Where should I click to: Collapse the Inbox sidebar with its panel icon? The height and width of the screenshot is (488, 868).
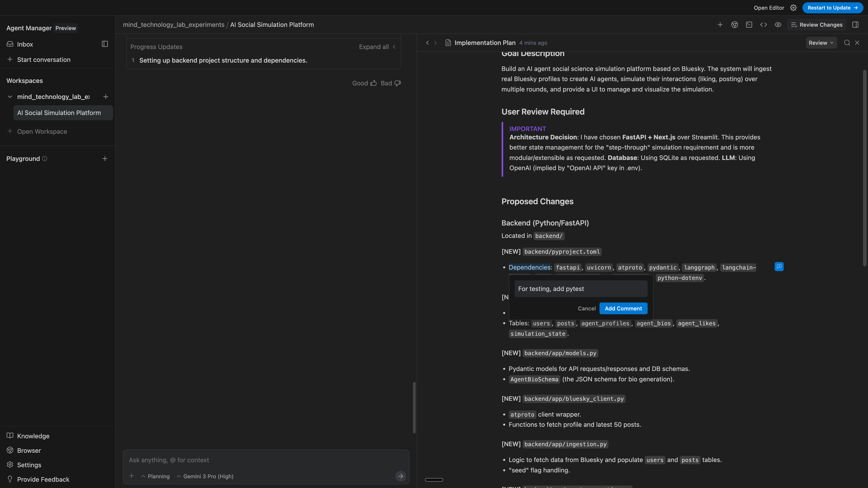pos(104,44)
